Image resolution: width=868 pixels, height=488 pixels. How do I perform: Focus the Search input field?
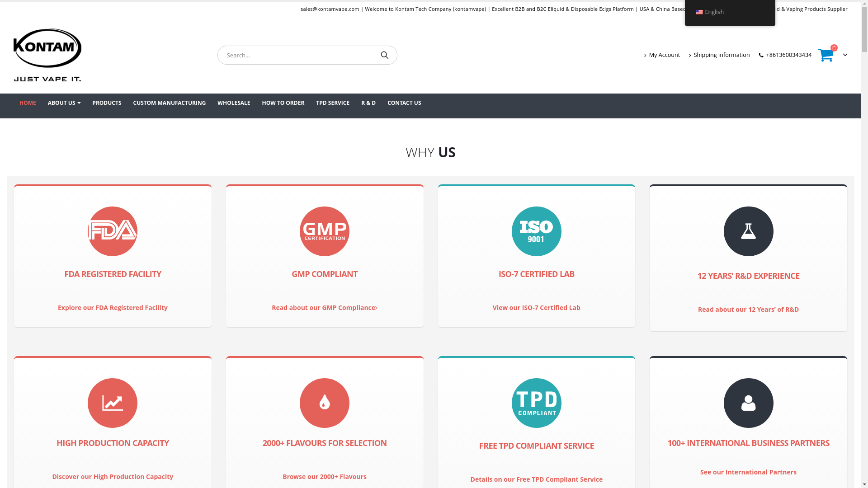pyautogui.click(x=296, y=55)
